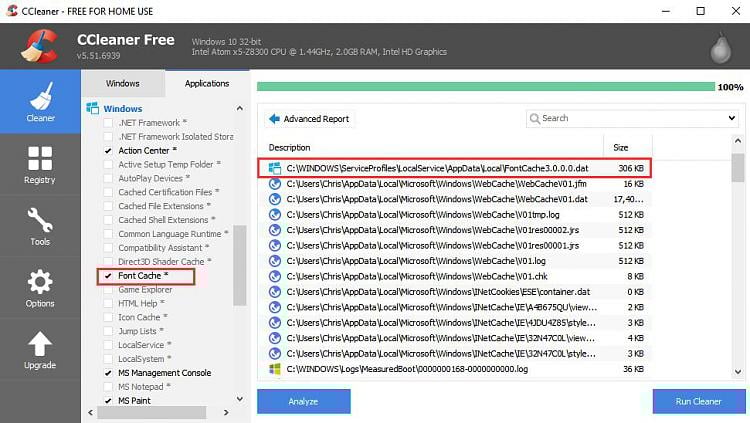Click the results list scroll-down arrow
This screenshot has height=423, width=750.
[738, 372]
